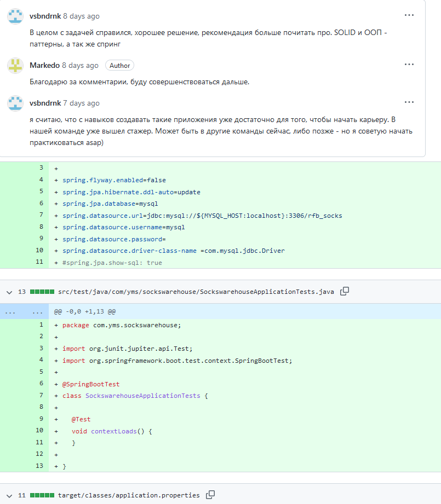Open the options menu on vsbndrnk's first comment
Viewport: 441px width, 504px height.
pyautogui.click(x=409, y=15)
